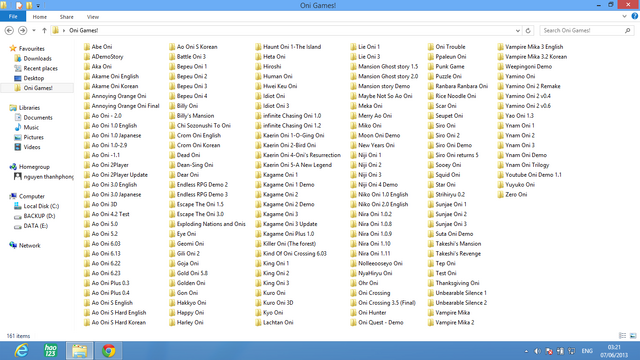Select the Harley Oni folder
Viewport: 640px width, 360px height.
186,322
